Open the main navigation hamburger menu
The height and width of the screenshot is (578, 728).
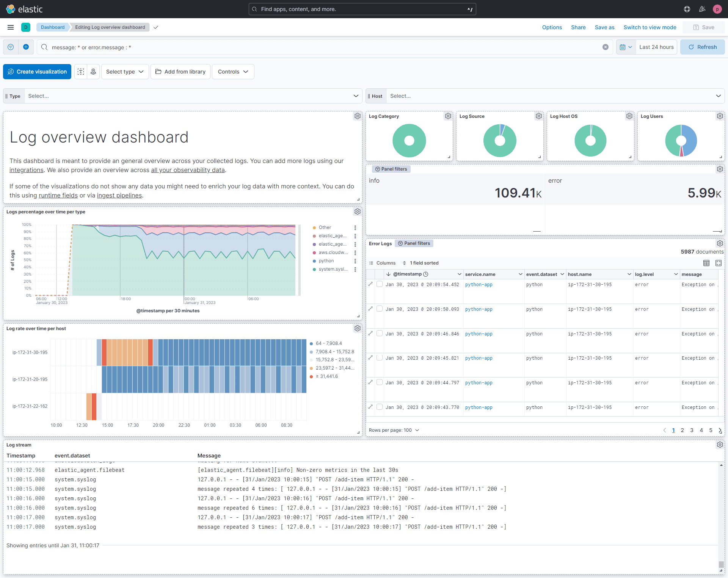(x=10, y=27)
